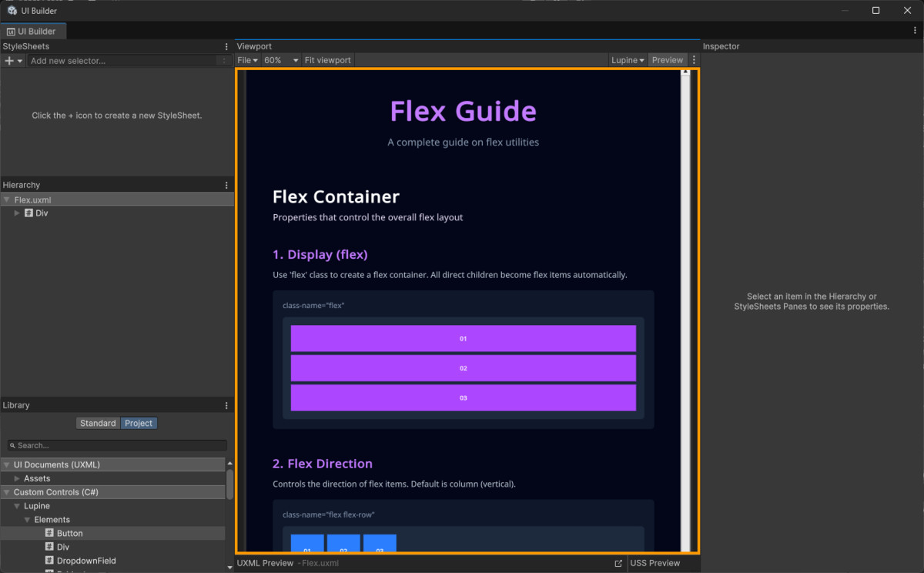Screen dimensions: 924x573
Task: Click the Fit viewport button
Action: click(x=327, y=59)
